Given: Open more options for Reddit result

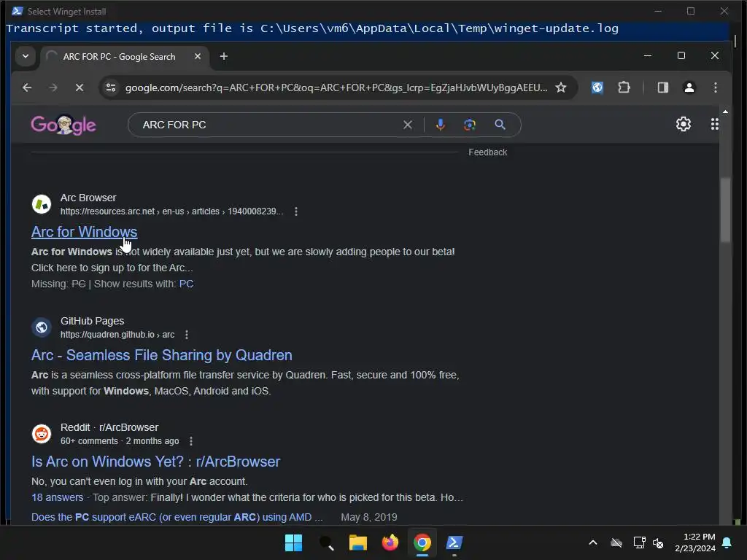Looking at the screenshot, I should [191, 441].
